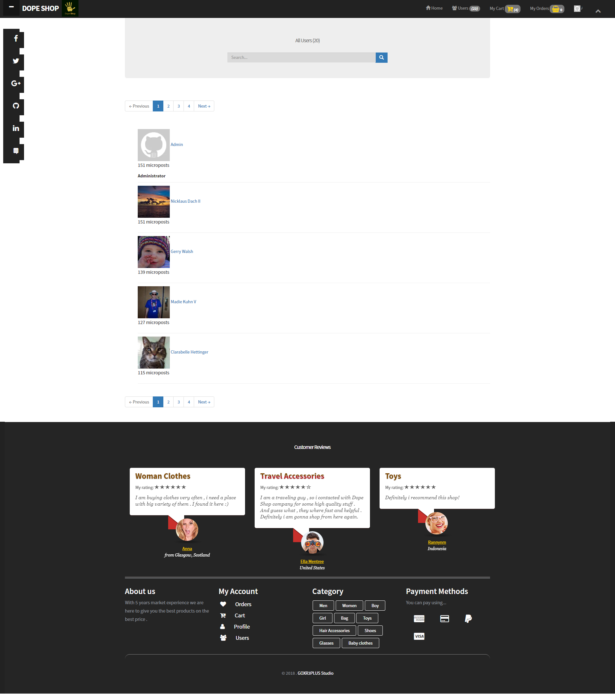Navigate to page 2 of users

(x=168, y=106)
